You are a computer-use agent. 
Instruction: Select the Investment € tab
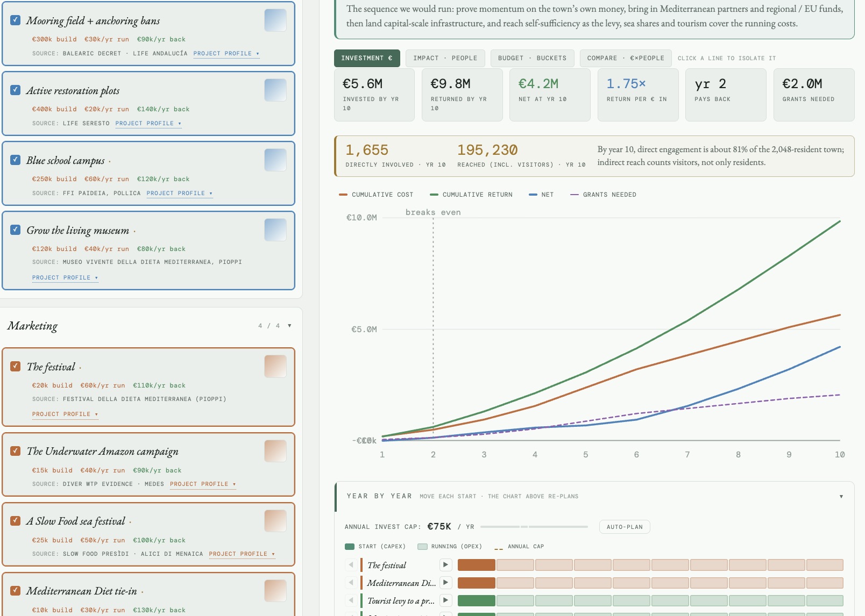pos(367,58)
